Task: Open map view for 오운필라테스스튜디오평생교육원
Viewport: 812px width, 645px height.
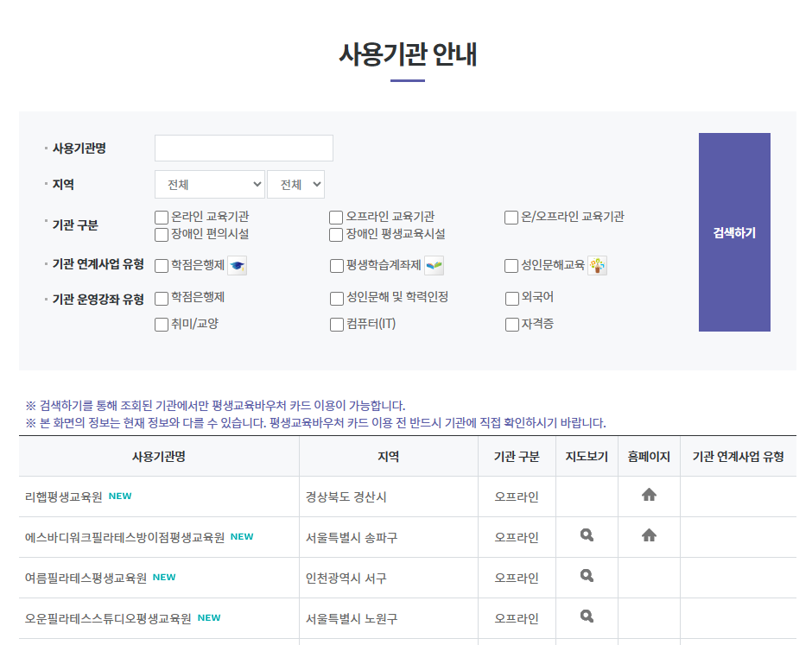Action: (x=587, y=617)
